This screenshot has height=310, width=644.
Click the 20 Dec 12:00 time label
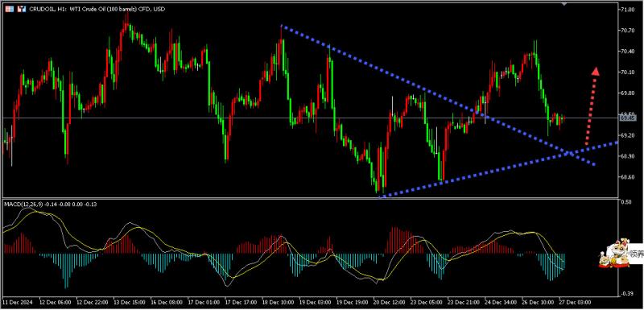tap(389, 302)
